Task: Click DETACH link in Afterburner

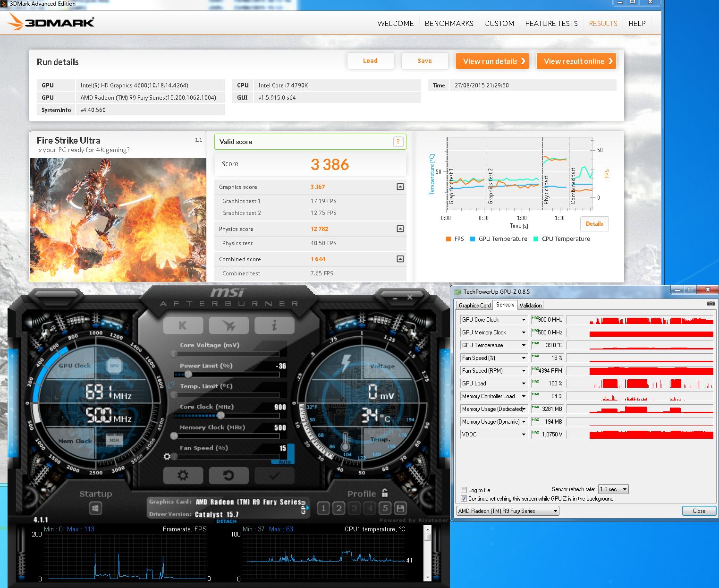Action: point(226,521)
